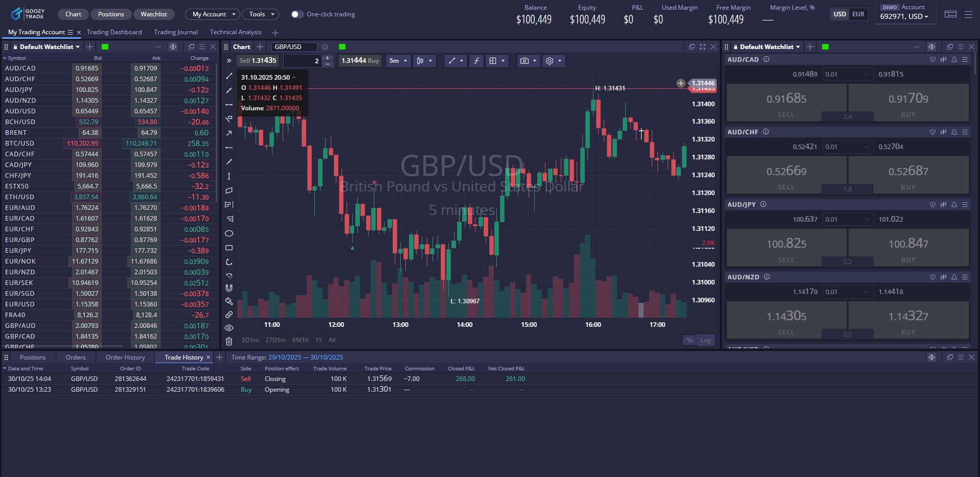
Task: Switch account currency to EUR
Action: point(858,14)
